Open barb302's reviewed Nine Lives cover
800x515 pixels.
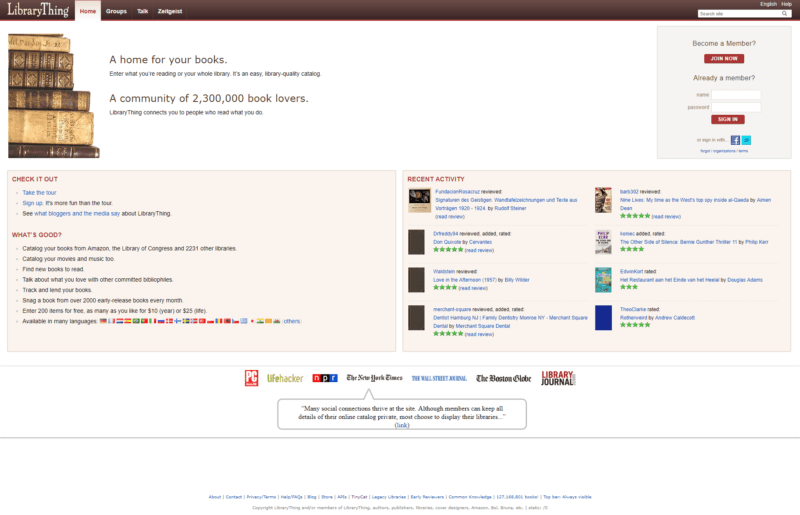pyautogui.click(x=603, y=200)
